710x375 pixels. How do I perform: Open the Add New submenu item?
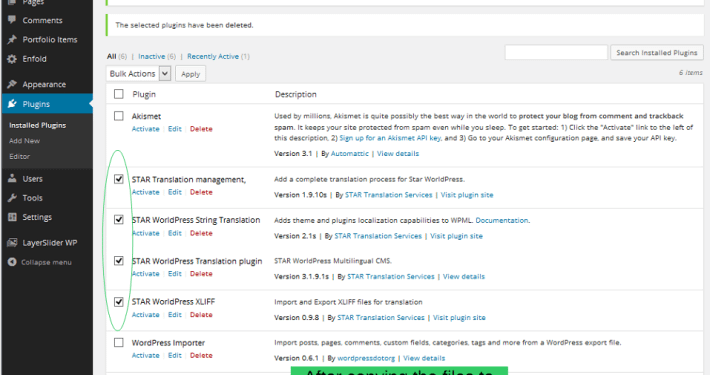[x=24, y=141]
